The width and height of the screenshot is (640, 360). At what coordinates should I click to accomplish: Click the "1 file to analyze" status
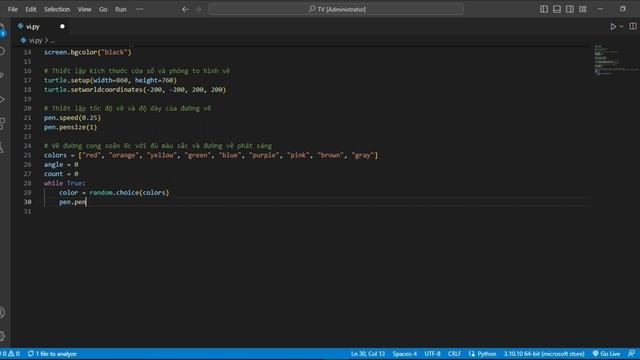(x=52, y=354)
